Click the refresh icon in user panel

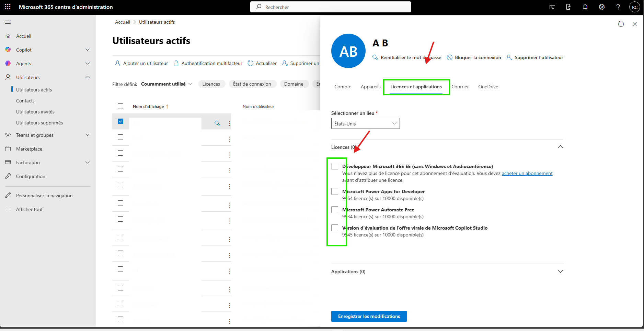pos(621,24)
